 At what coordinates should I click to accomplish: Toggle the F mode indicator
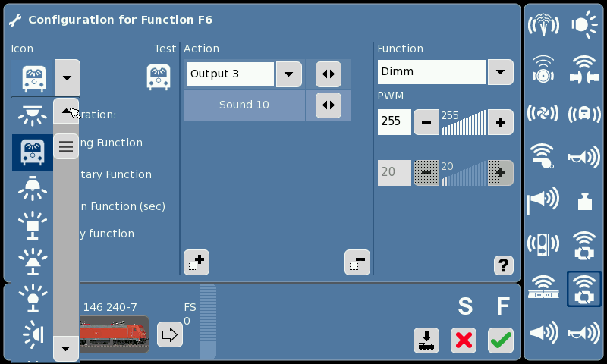pos(503,306)
